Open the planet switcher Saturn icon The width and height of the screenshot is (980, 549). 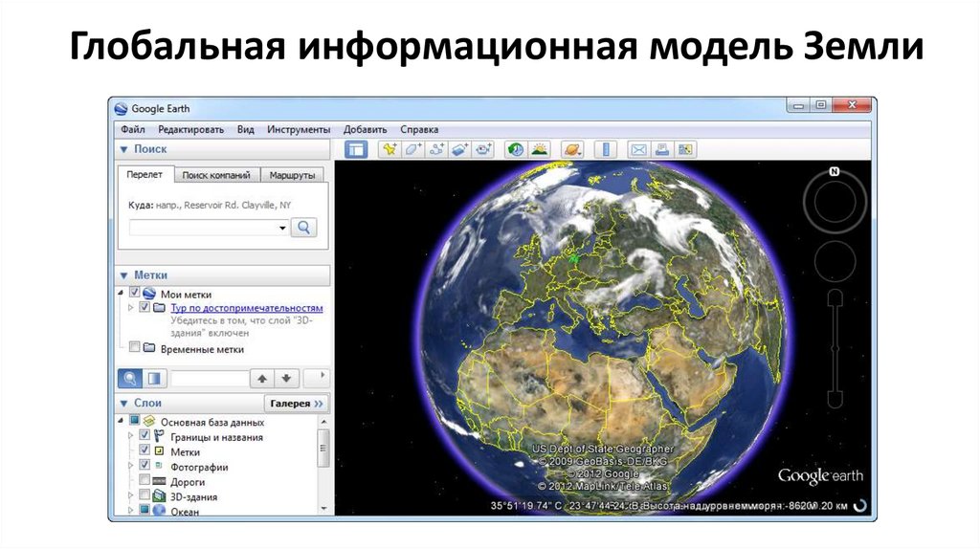pyautogui.click(x=572, y=149)
